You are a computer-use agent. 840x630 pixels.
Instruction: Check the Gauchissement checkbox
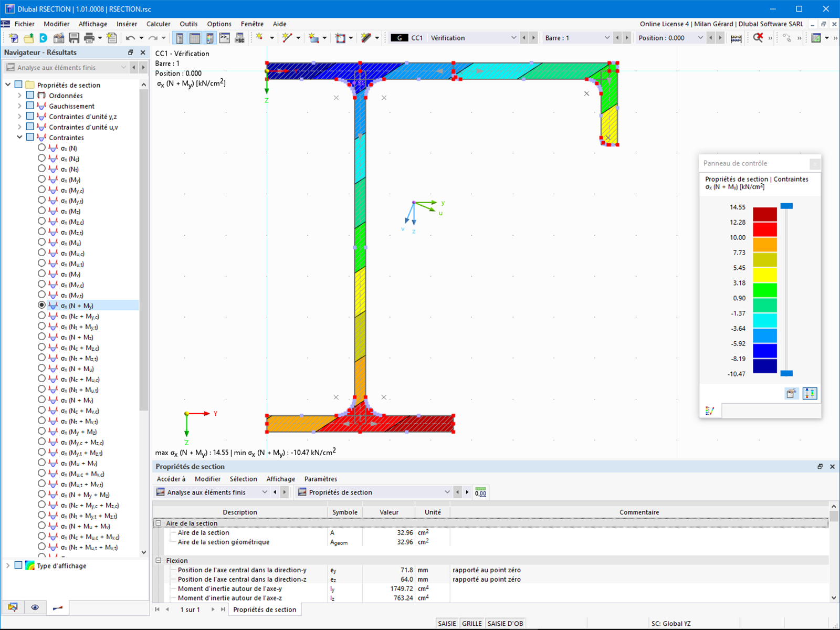[x=30, y=106]
